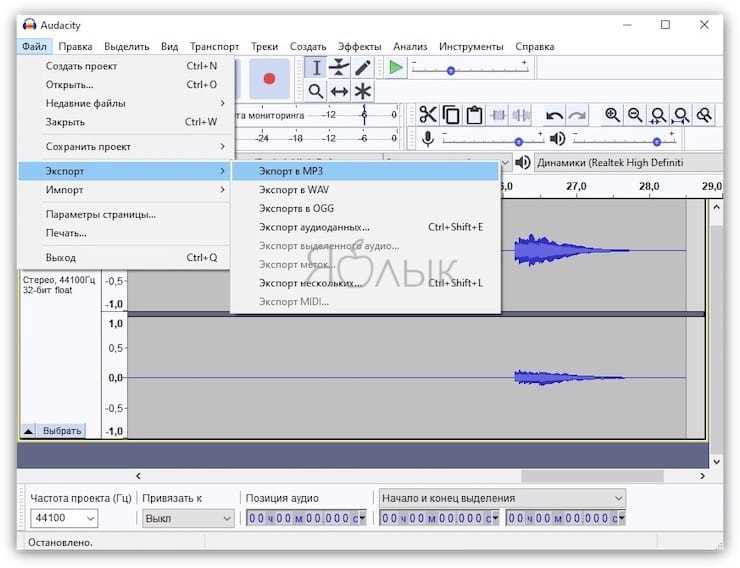Screen dimensions: 740x568
Task: Collapse track with triangle button
Action: pos(28,431)
